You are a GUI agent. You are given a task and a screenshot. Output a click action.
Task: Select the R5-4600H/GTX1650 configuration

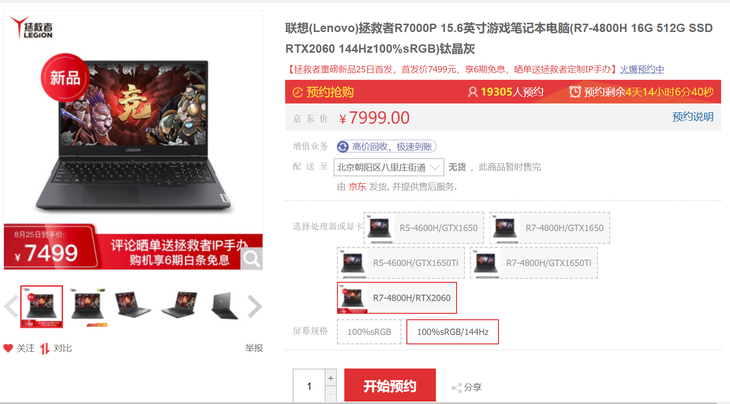coord(424,228)
